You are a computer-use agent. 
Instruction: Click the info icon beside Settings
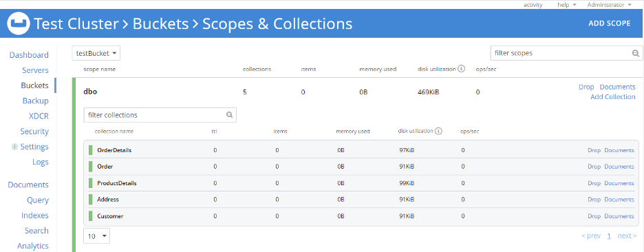point(14,147)
